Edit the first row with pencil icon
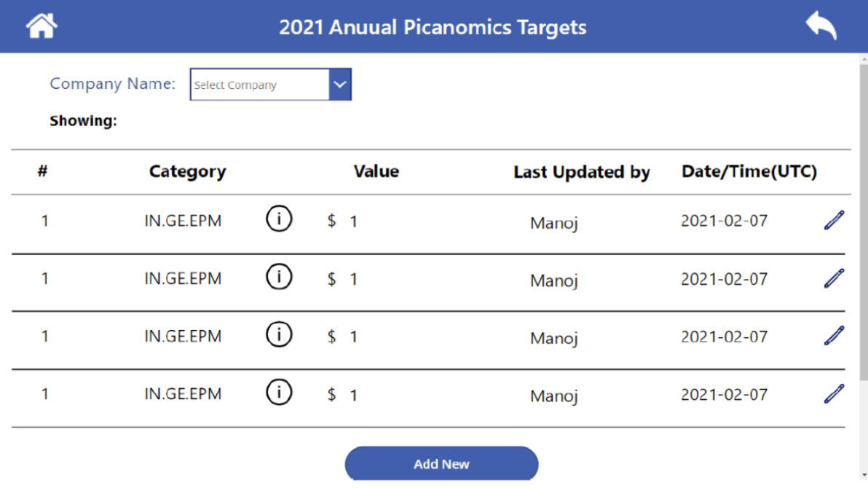 tap(834, 220)
